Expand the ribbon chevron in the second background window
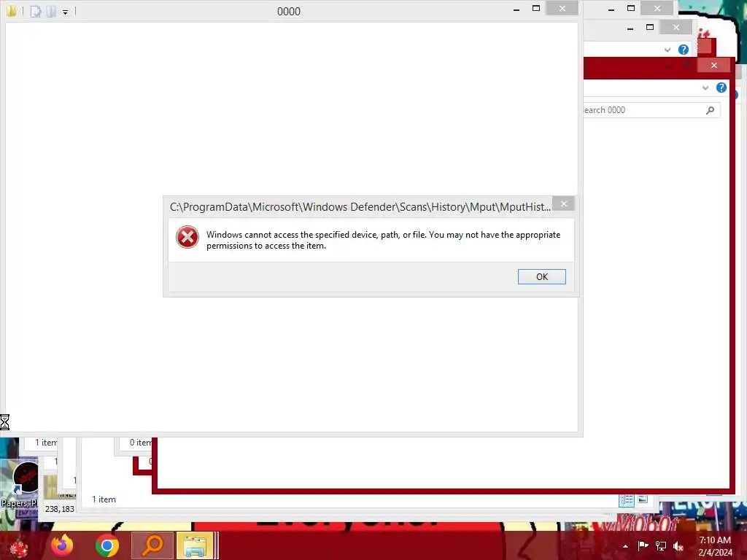 pyautogui.click(x=667, y=50)
